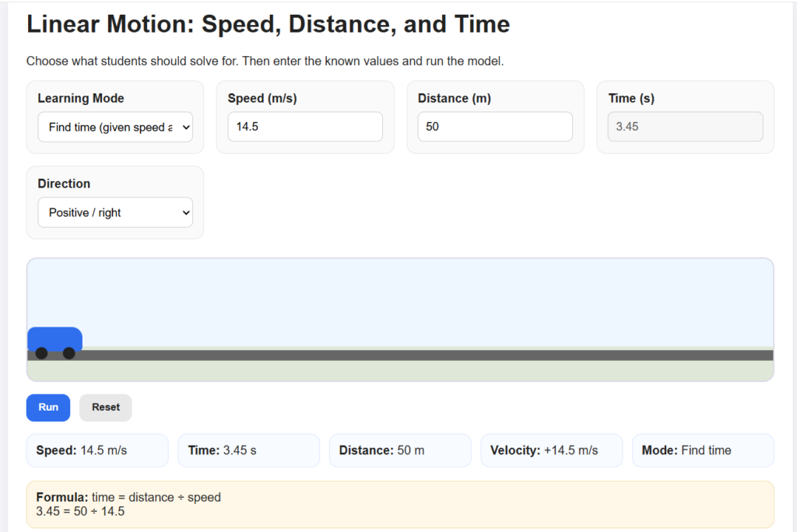Click the Linear Motion page heading

tap(269, 24)
